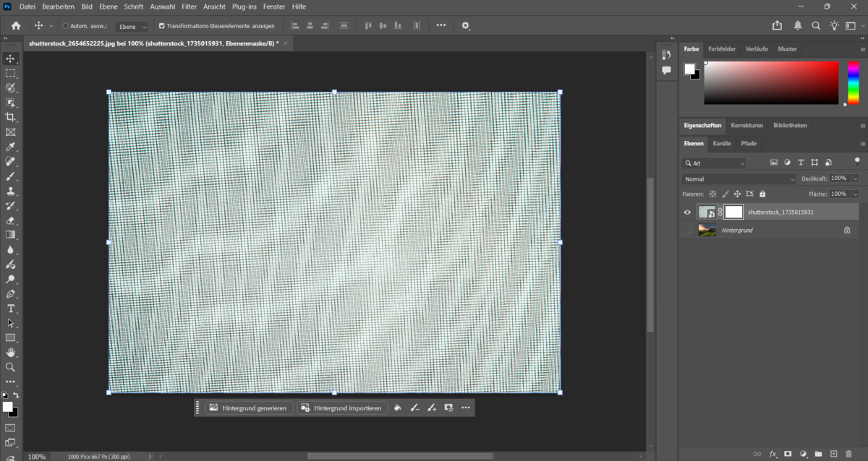Disable Transformations-Steuerelemente anzeigen checkbox
Screen dimensions: 868x461
tap(163, 25)
